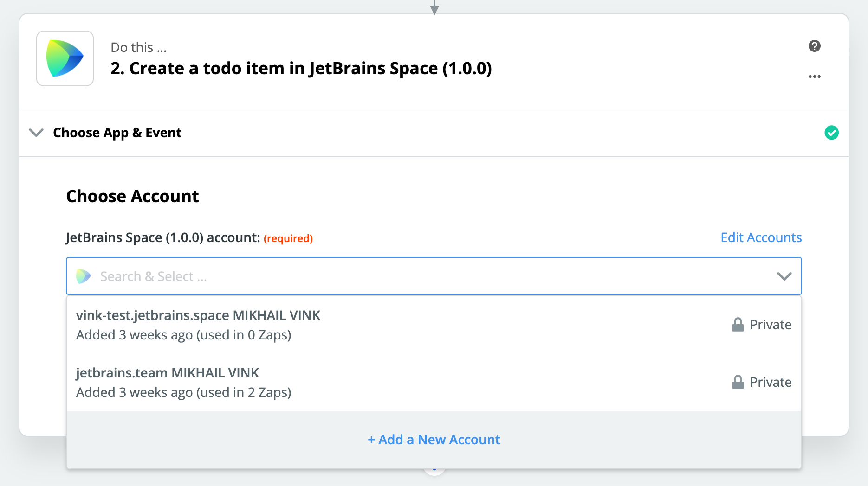Viewport: 868px width, 486px height.
Task: Click the Choose Account heading
Action: [132, 196]
